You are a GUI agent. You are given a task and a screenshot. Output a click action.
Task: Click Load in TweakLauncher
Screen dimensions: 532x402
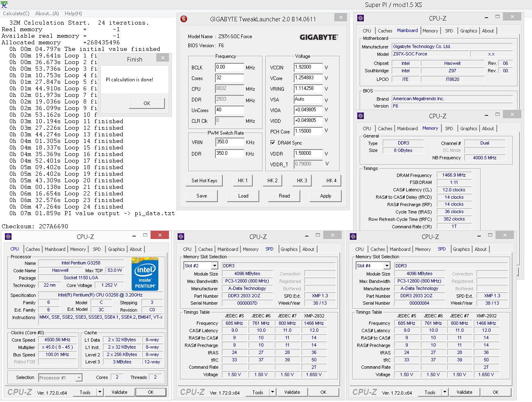pos(243,196)
